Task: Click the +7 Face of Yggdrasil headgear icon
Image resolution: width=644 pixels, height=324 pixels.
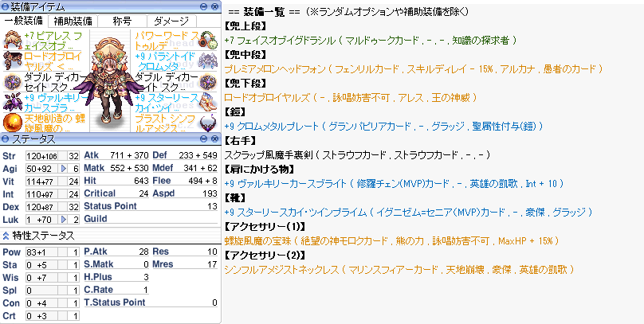Action: pos(12,41)
